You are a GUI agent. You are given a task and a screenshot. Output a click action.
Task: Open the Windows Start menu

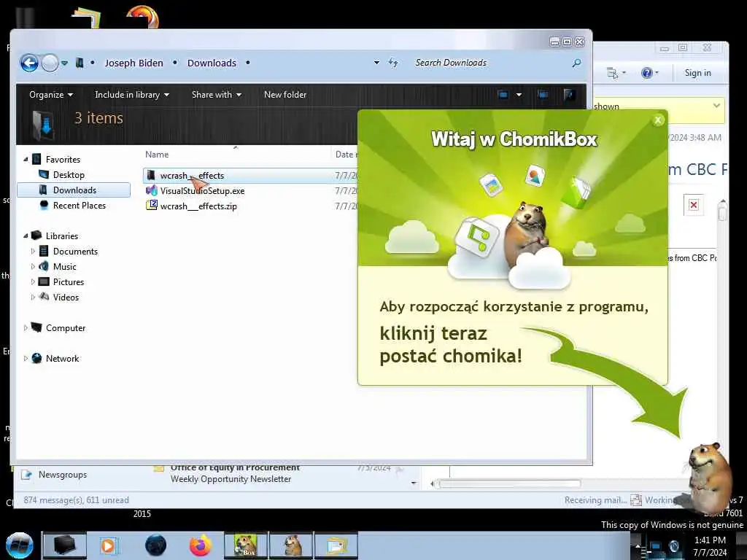pos(20,545)
